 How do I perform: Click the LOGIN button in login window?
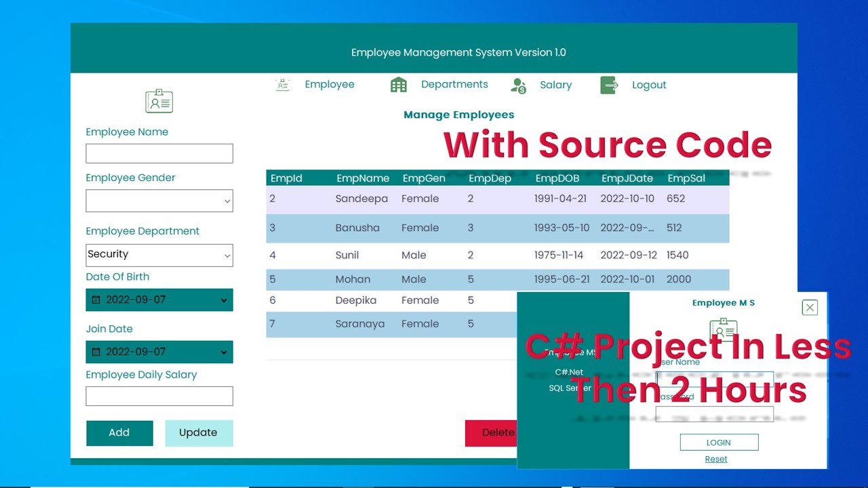tap(719, 443)
